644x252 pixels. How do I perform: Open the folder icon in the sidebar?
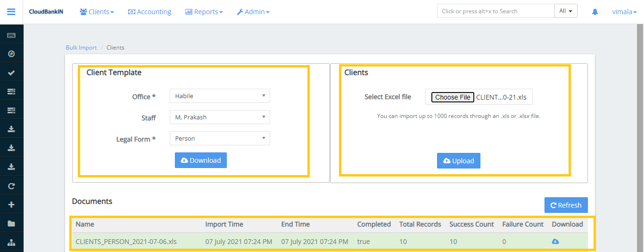click(11, 224)
